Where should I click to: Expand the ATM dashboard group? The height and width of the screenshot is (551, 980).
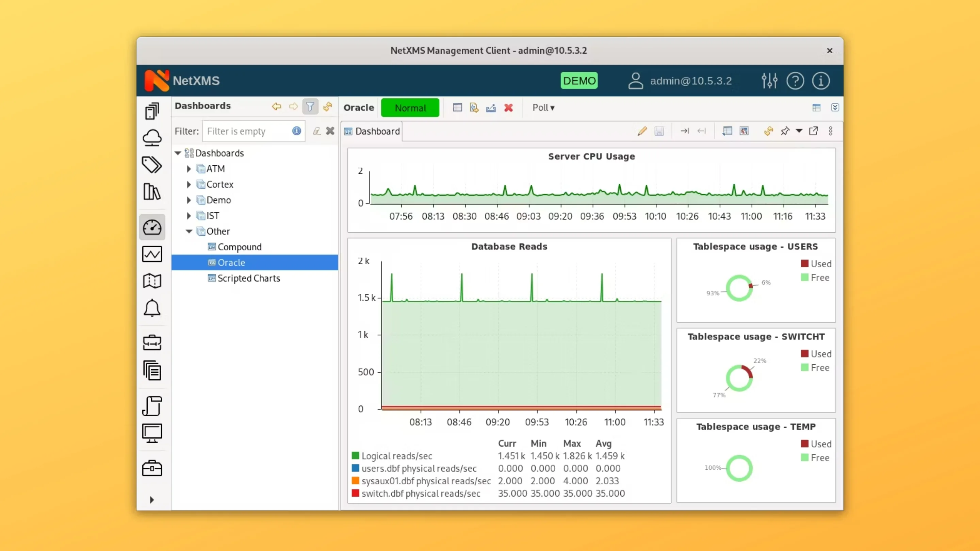tap(189, 169)
